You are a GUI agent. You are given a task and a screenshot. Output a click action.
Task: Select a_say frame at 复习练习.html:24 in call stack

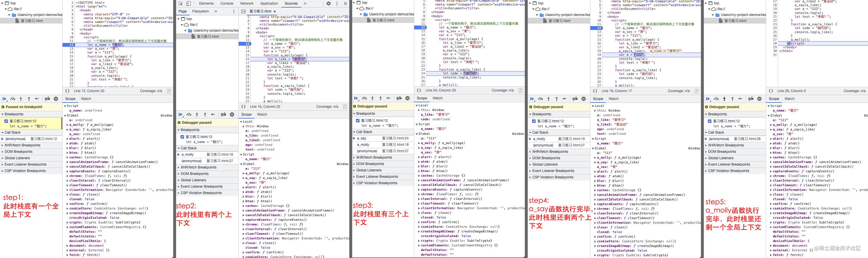coord(383,138)
